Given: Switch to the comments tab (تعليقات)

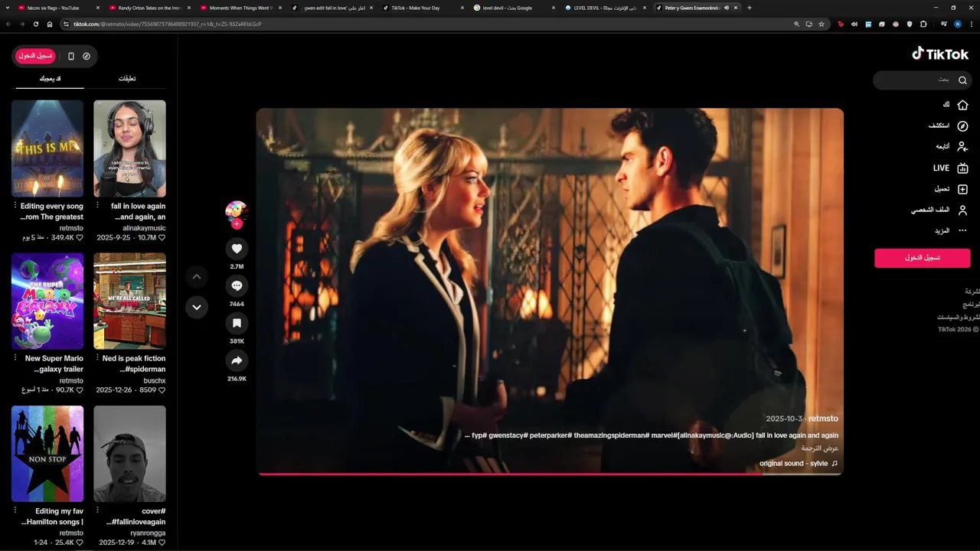Looking at the screenshot, I should coord(127,79).
